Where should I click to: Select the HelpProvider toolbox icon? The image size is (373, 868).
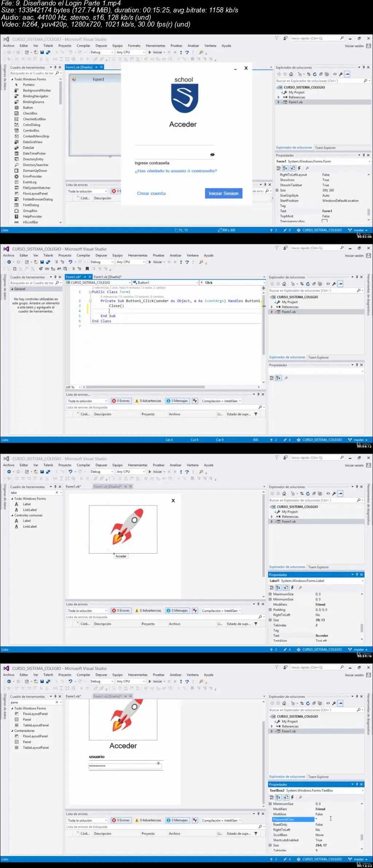[x=16, y=217]
